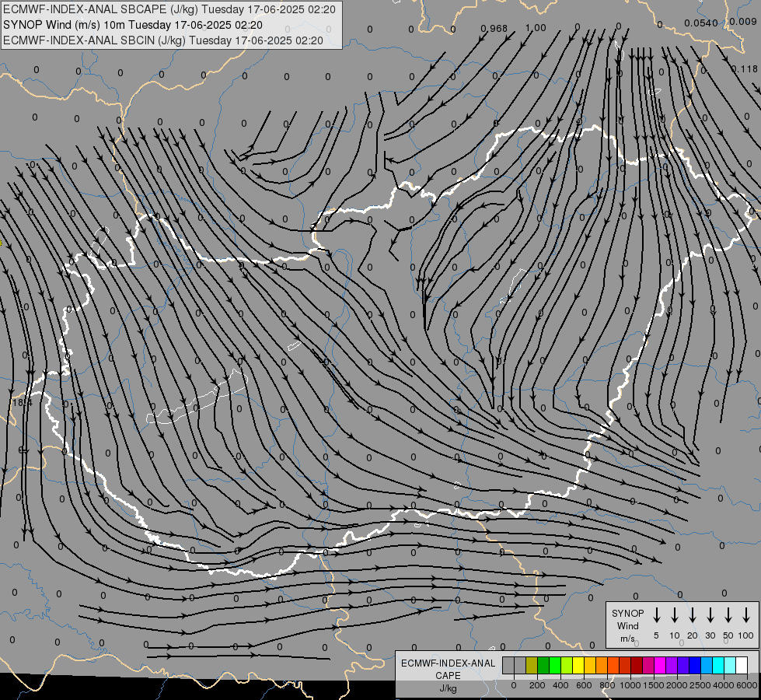Click the 100 label in wind legend
Image resolution: width=761 pixels, height=700 pixels.
[746, 635]
